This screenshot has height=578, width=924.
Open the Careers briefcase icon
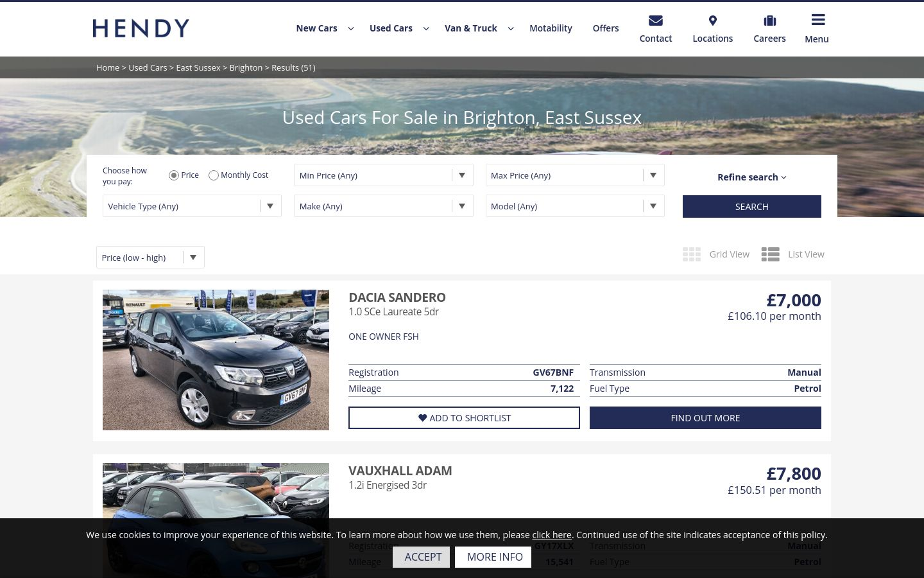[x=769, y=21]
